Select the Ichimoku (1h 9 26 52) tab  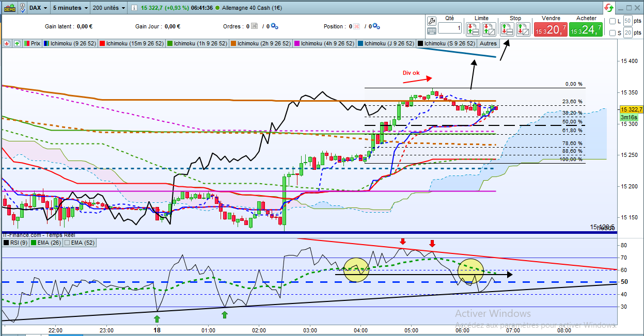point(198,43)
